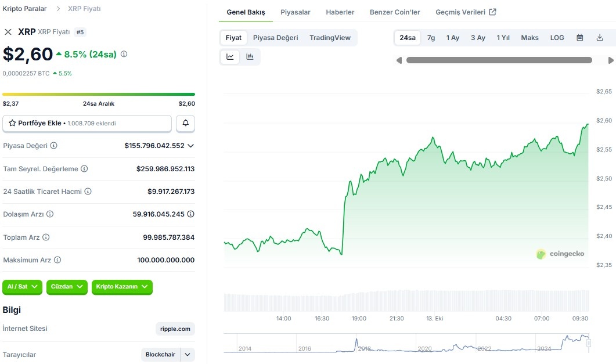Open the calendar date range picker
This screenshot has height=364, width=616.
580,38
